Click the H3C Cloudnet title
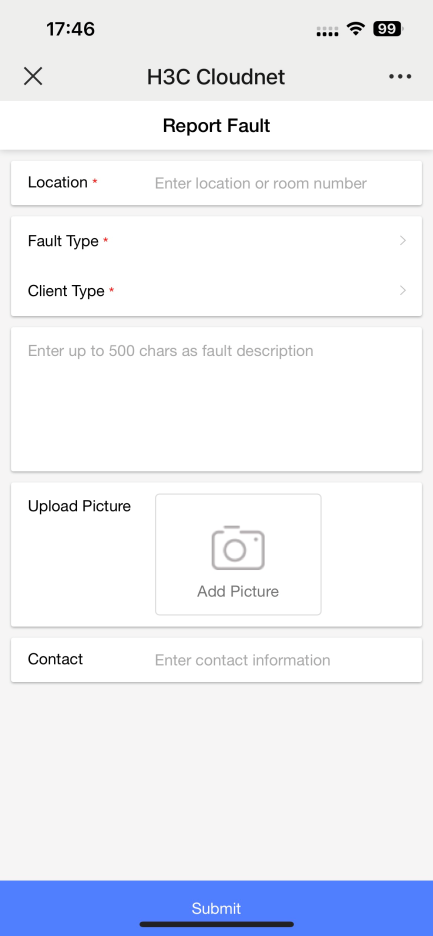The height and width of the screenshot is (936, 433). point(216,77)
